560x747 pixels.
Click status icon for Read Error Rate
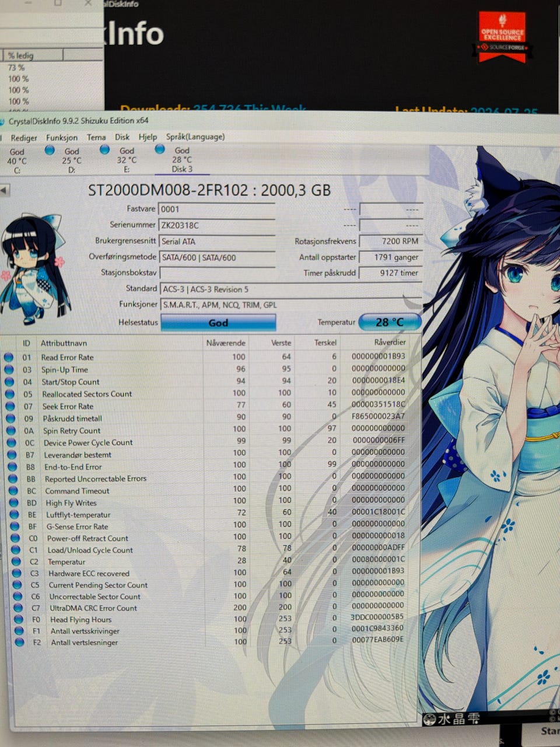8,358
